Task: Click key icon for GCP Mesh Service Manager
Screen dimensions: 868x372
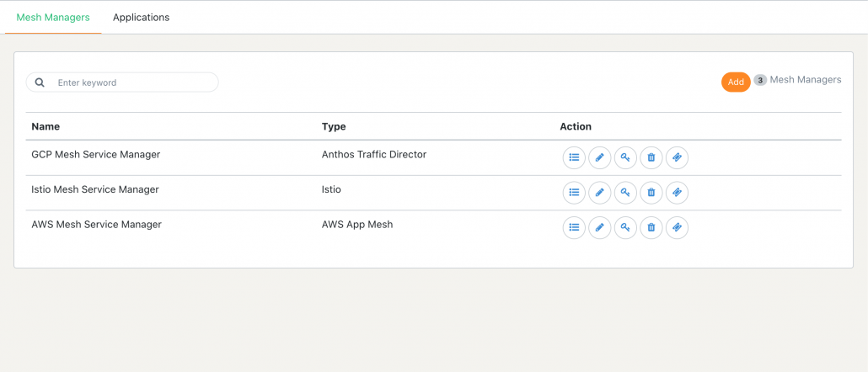Action: pyautogui.click(x=625, y=157)
